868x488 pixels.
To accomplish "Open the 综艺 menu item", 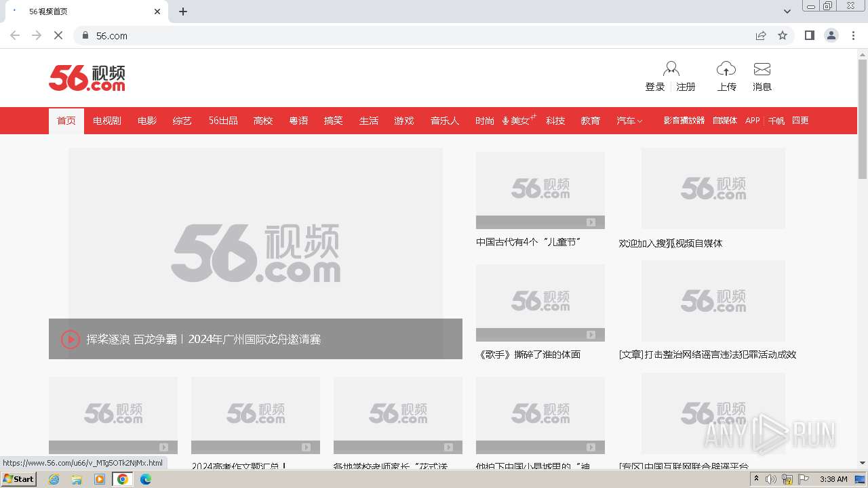I will (182, 121).
